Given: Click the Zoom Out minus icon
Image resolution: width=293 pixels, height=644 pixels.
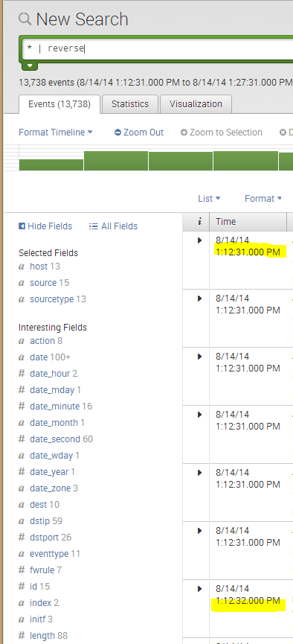Looking at the screenshot, I should (x=117, y=133).
